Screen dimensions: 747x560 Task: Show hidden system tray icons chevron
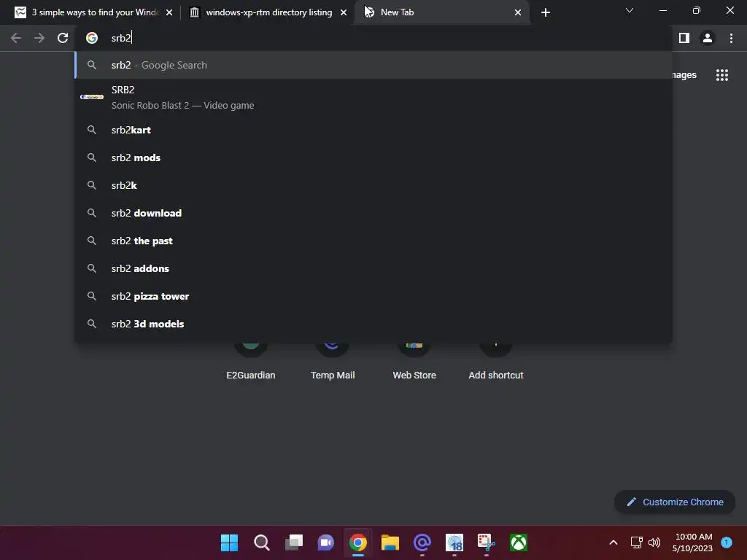614,542
